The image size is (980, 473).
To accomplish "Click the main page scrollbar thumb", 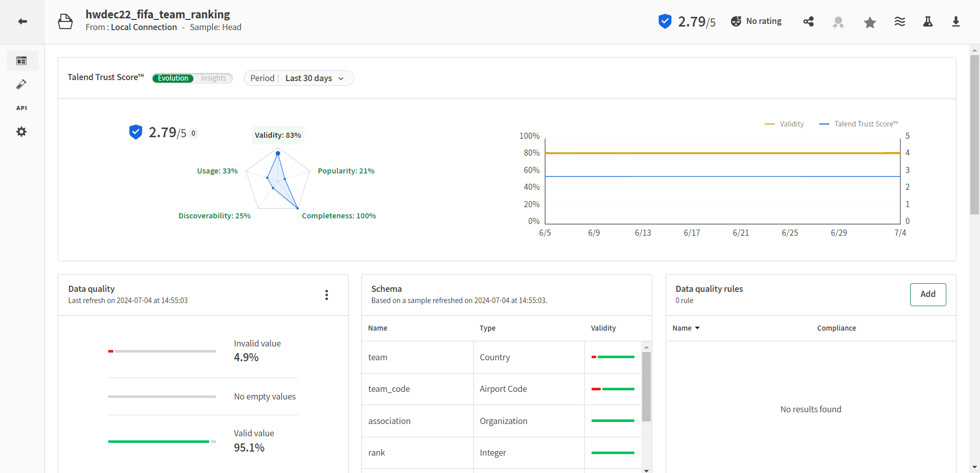I will pos(974,135).
